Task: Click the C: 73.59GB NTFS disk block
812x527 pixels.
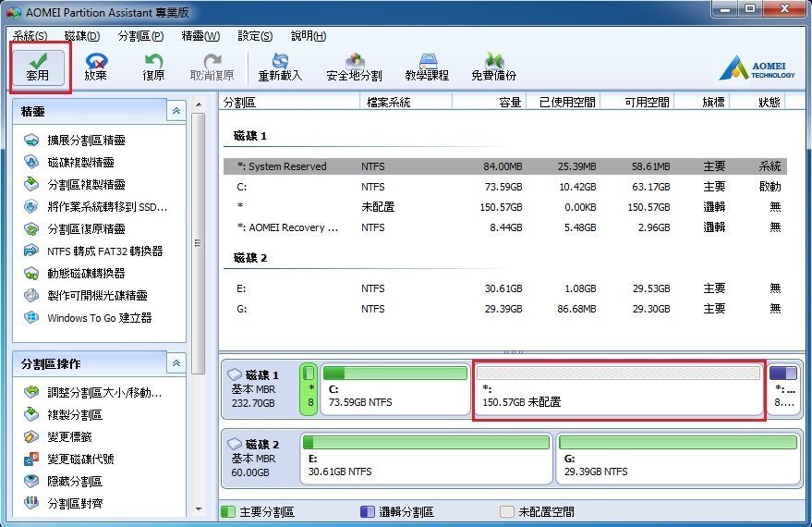Action: pyautogui.click(x=395, y=389)
